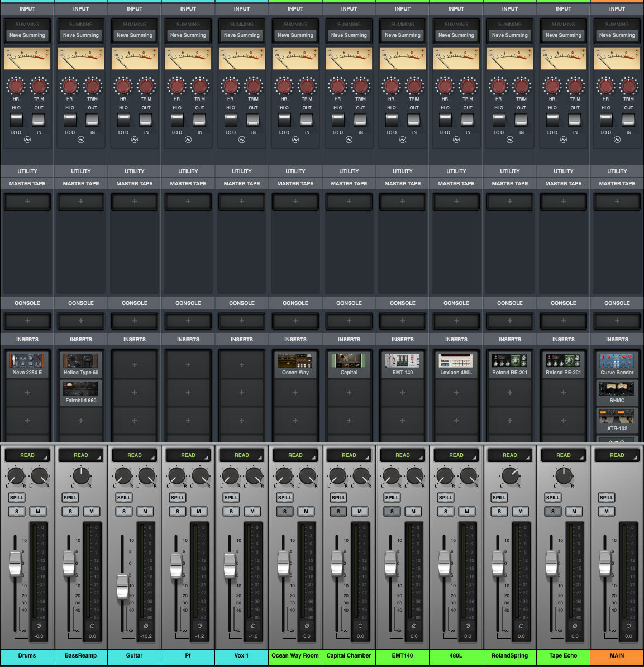Screen dimensions: 644x667
Task: Click the INSERTS header on Guitar channel
Action: click(134, 339)
